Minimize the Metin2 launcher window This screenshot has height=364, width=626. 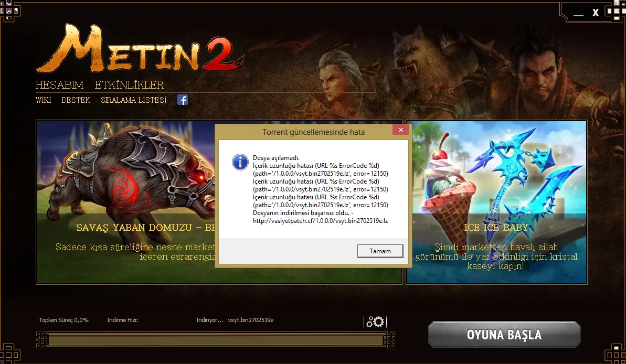click(578, 14)
